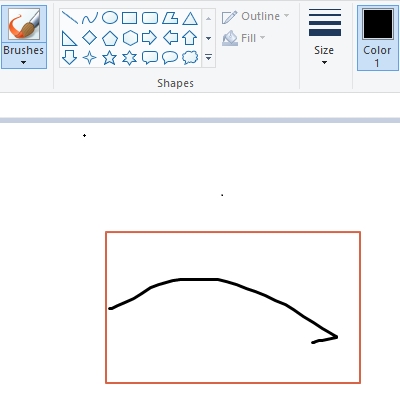Pick the Rectangle shape

130,18
